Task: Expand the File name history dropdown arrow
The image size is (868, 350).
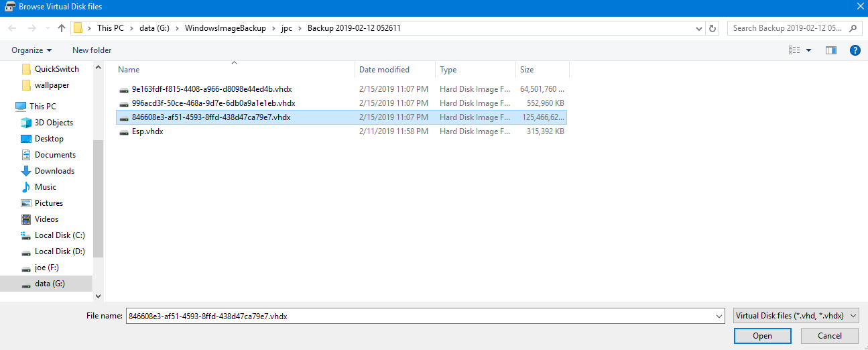Action: (x=719, y=316)
